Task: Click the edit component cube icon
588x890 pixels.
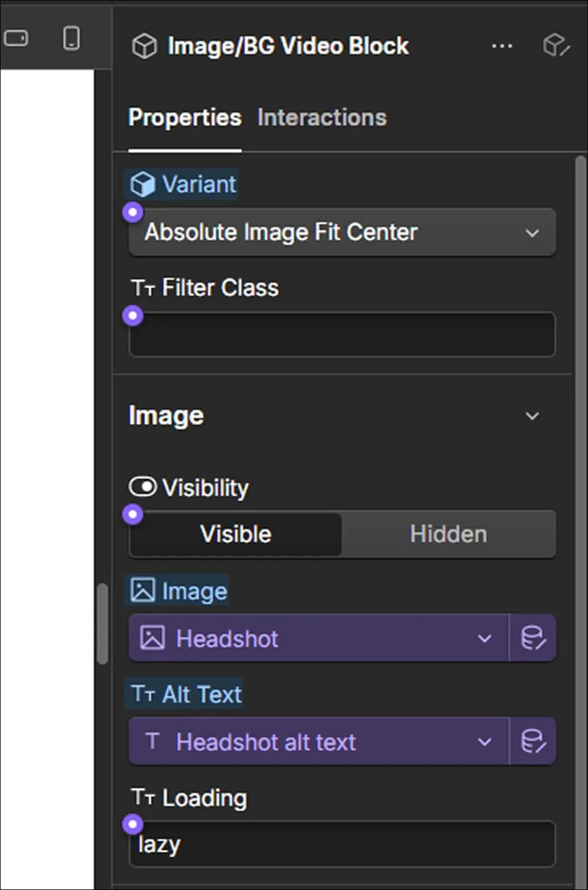Action: 556,45
